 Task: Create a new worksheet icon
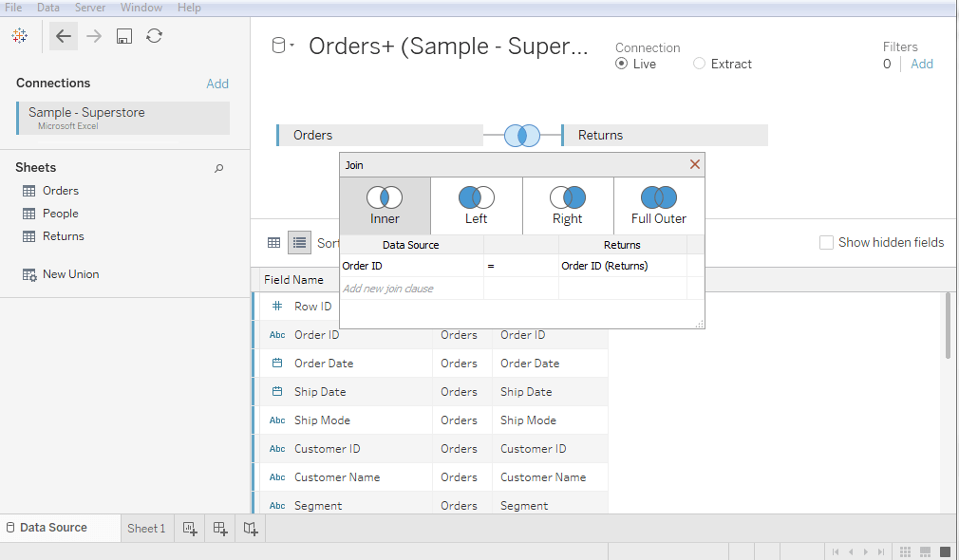click(190, 529)
